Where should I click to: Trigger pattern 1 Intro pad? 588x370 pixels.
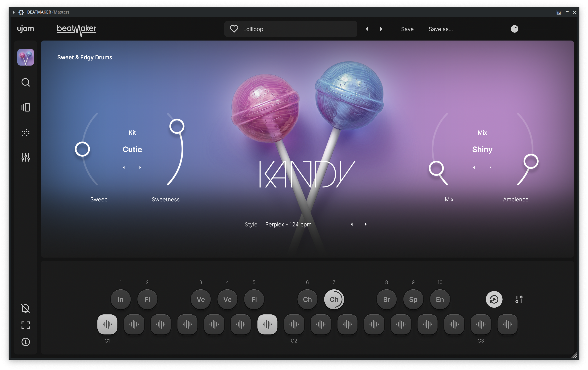121,300
